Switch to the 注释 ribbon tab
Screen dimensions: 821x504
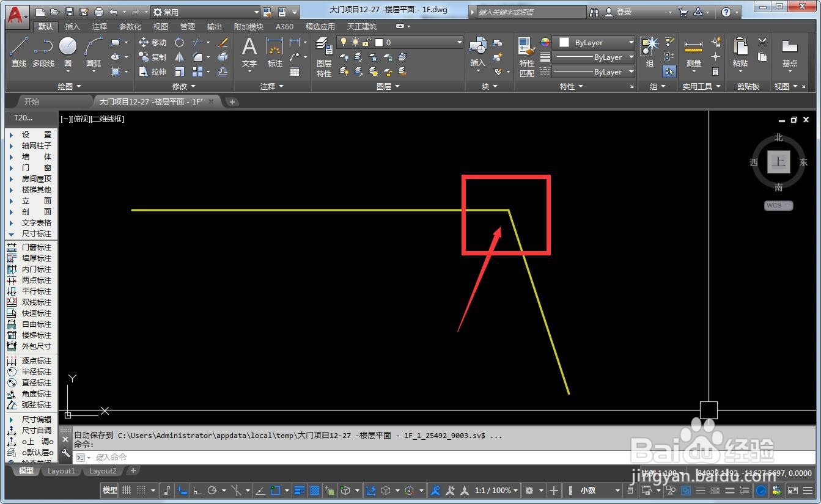pos(100,27)
